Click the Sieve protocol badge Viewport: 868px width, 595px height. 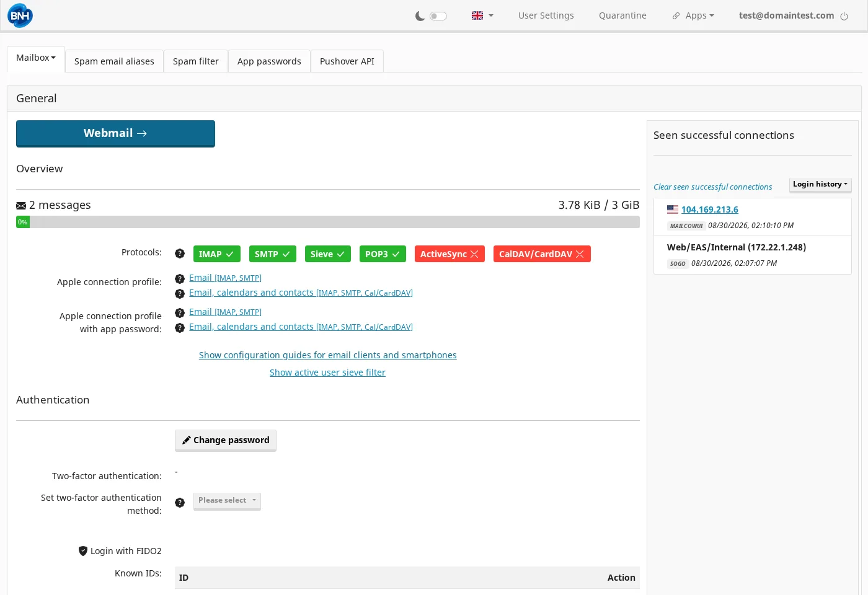pos(328,254)
